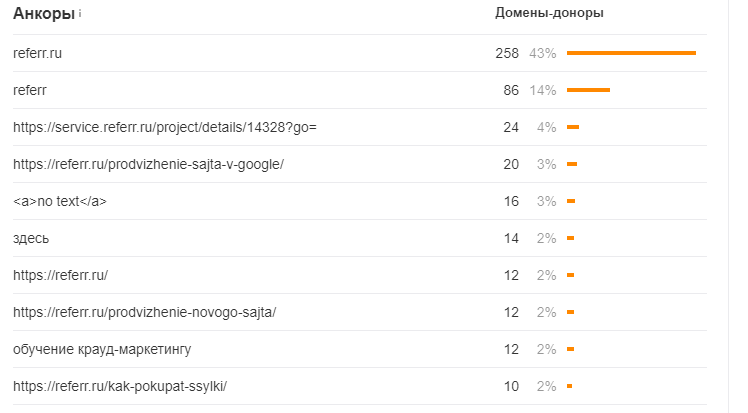Select the no text anchor row
Viewport: 748px width, 413px height.
(x=60, y=201)
